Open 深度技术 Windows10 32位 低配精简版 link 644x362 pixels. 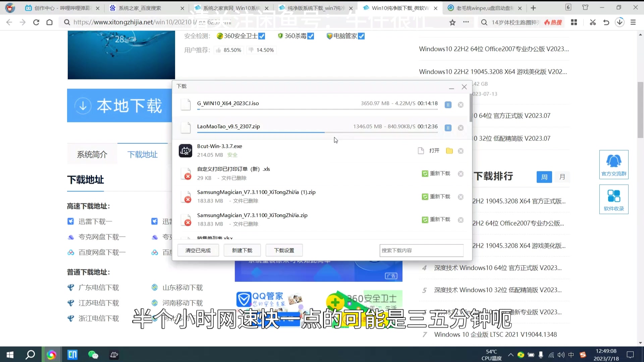pos(498,290)
